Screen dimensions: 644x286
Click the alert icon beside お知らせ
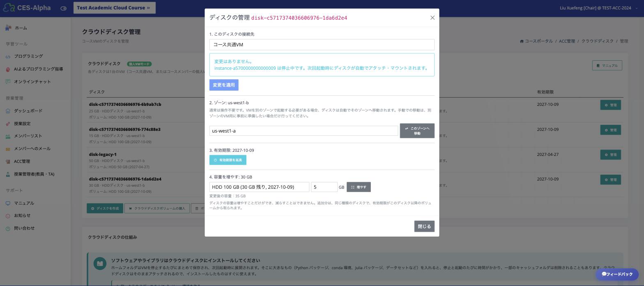(x=8, y=216)
